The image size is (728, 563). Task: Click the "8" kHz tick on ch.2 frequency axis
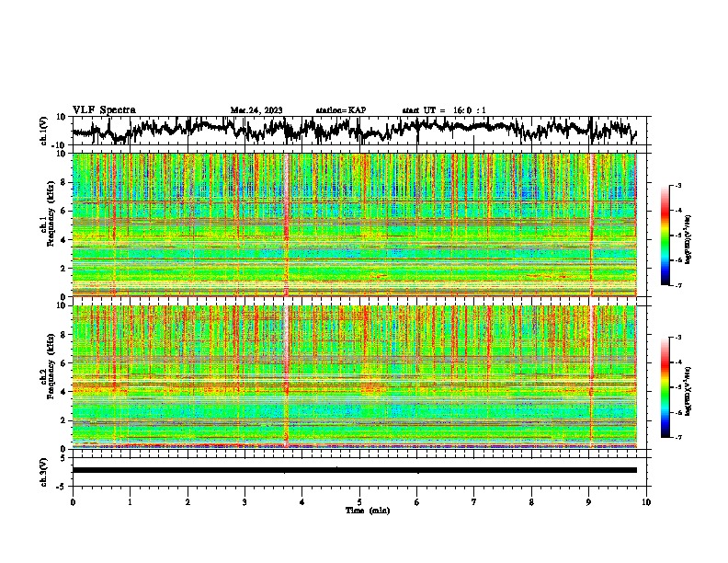tap(64, 335)
